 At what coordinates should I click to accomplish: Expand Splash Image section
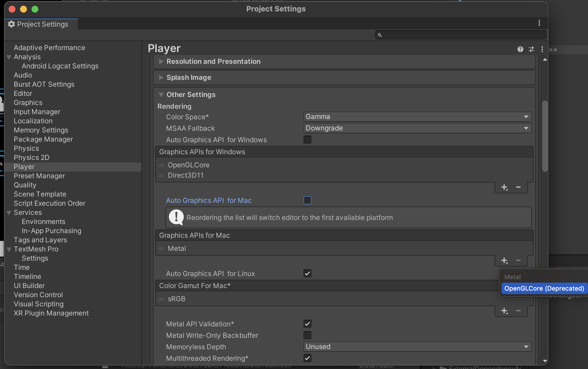(161, 78)
